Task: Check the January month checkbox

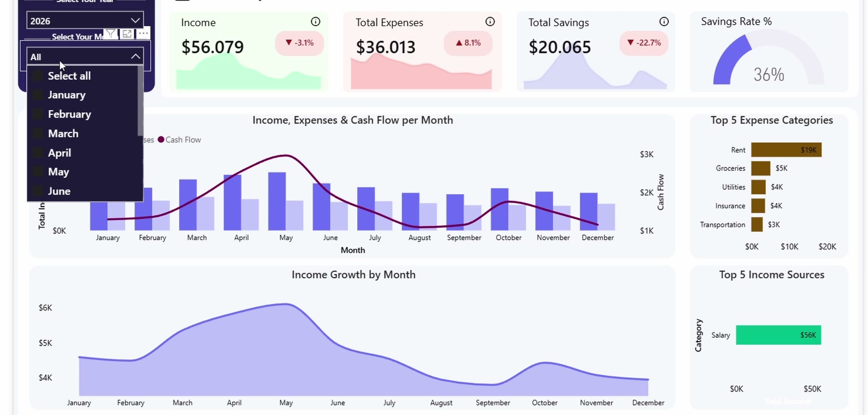Action: [38, 95]
